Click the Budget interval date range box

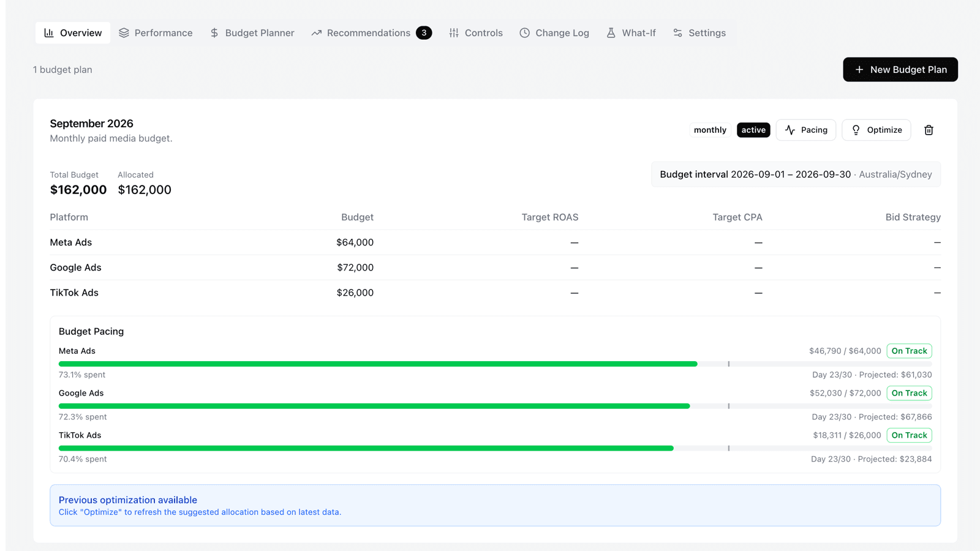pos(796,174)
